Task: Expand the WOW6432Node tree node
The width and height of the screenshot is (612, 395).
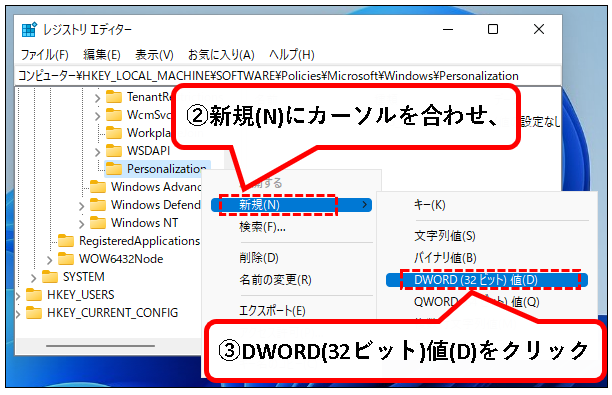Action: point(49,260)
